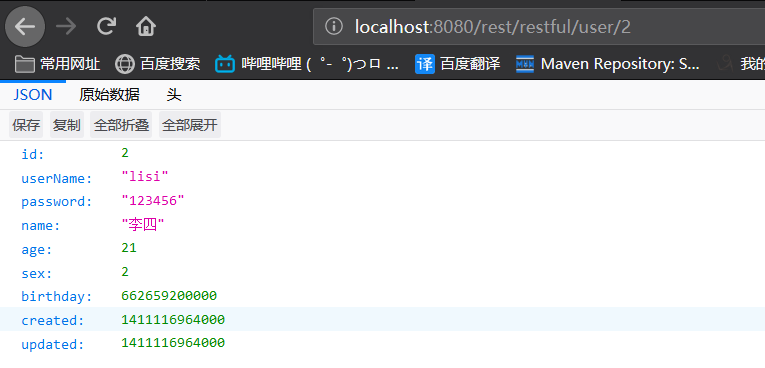Show site information icon in address bar

coord(334,26)
